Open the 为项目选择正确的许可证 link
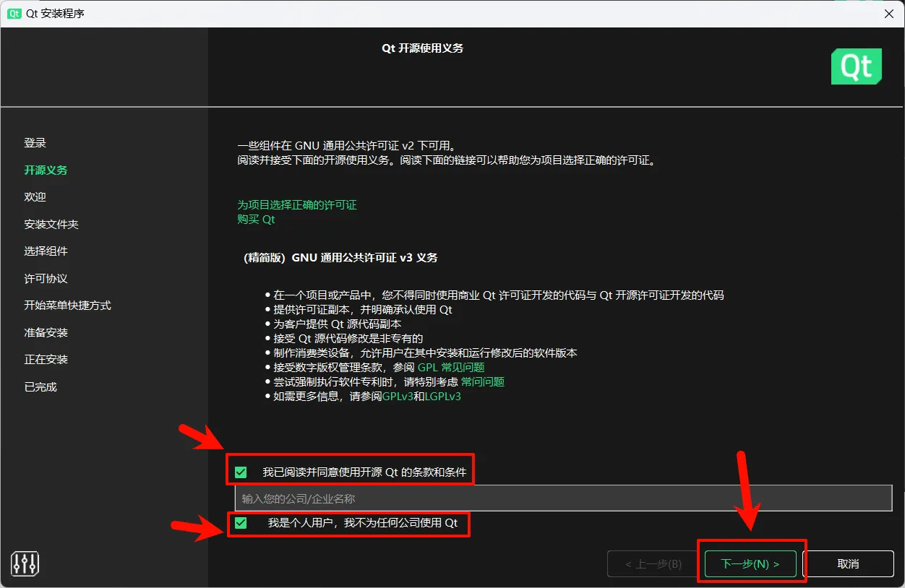Screen dimensions: 905x588 [x=296, y=204]
